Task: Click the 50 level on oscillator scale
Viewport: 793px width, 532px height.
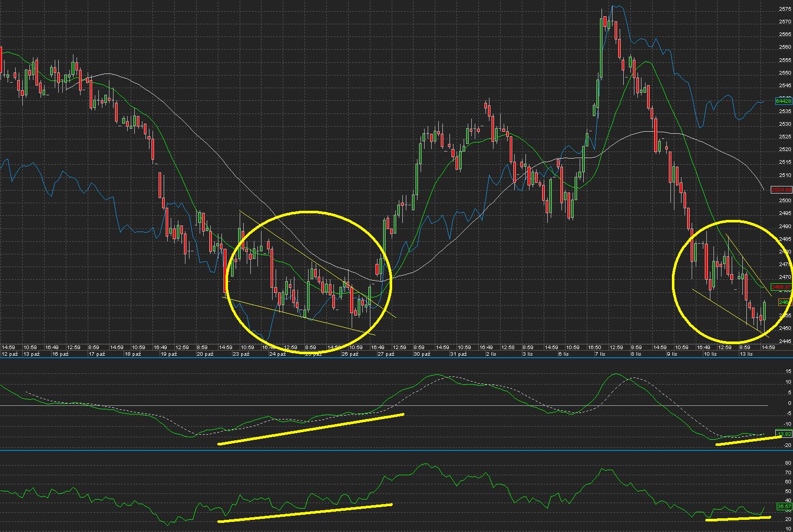Action: [788, 491]
